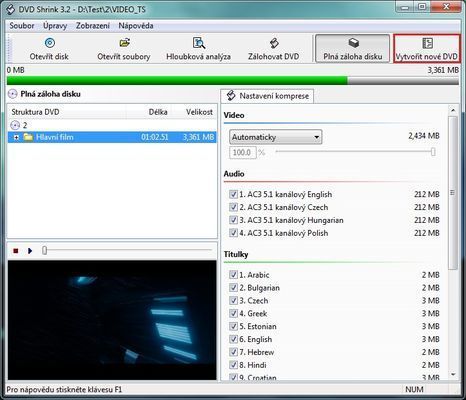Open the Soubor menu
466x400 pixels.
(22, 26)
